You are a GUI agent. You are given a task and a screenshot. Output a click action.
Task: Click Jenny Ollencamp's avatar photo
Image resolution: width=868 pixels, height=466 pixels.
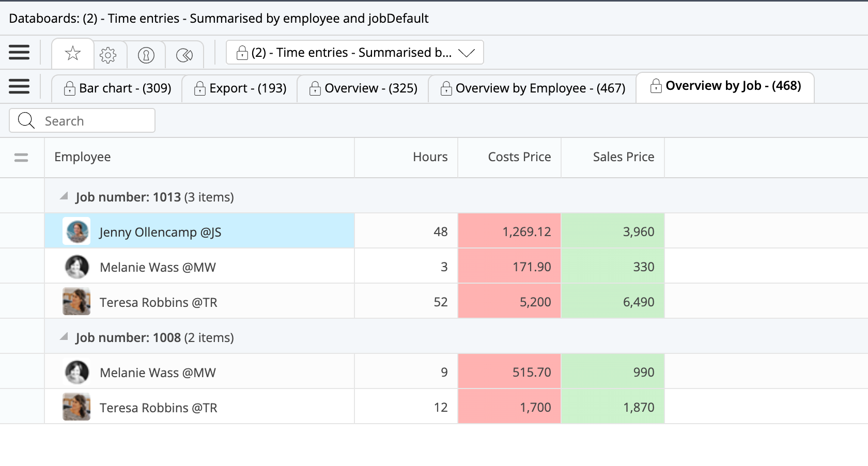pos(76,231)
